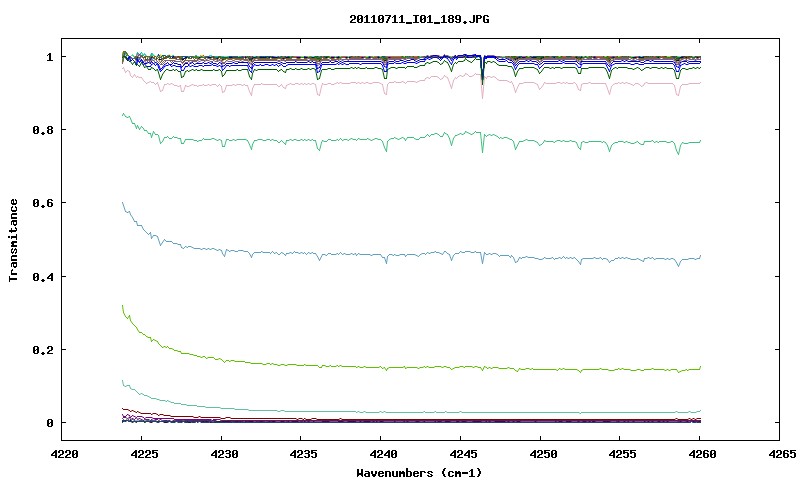This screenshot has width=800, height=480.
Task: Click the x-axis tick label 4265
Action: click(781, 454)
